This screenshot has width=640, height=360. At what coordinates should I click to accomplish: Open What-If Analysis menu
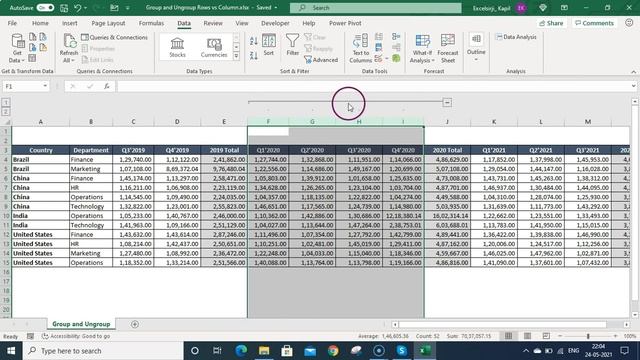point(422,48)
